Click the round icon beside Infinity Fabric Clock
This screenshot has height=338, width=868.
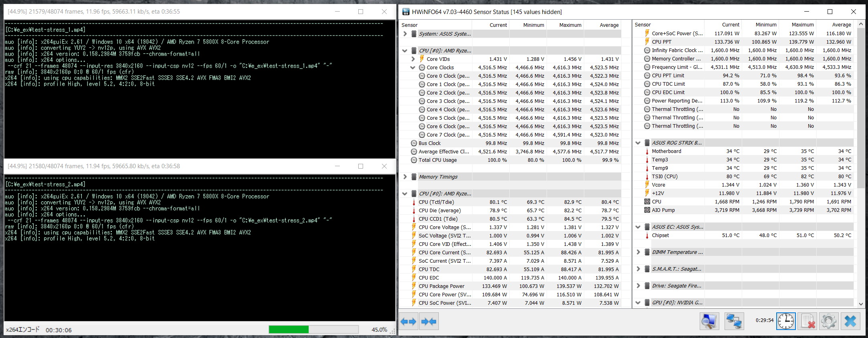pyautogui.click(x=647, y=50)
